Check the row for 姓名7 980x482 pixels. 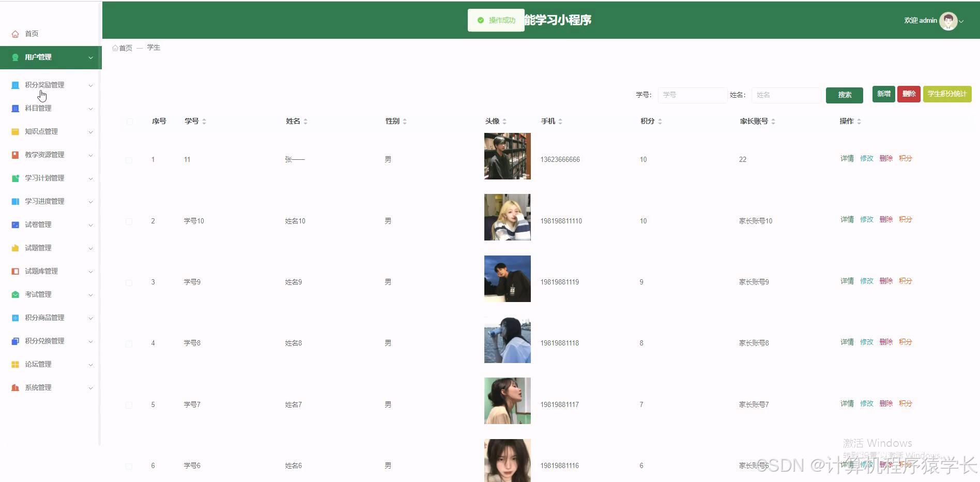(x=129, y=405)
